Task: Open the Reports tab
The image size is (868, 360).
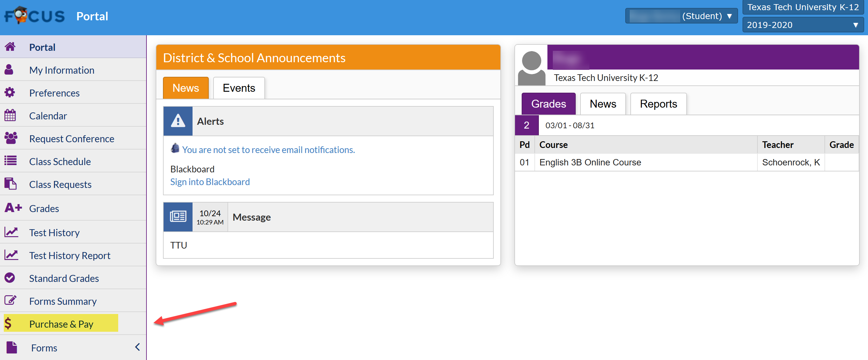Action: [x=658, y=104]
